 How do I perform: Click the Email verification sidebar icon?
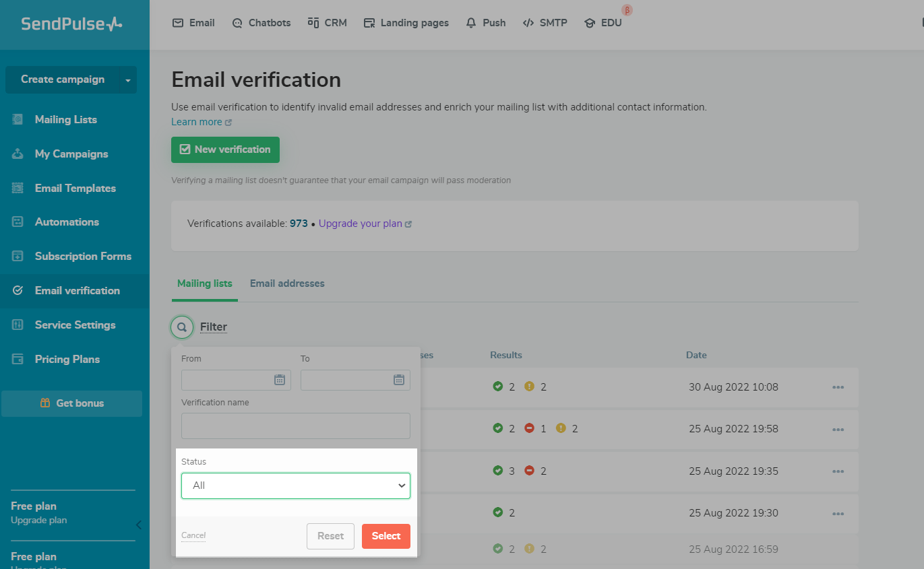(x=18, y=290)
